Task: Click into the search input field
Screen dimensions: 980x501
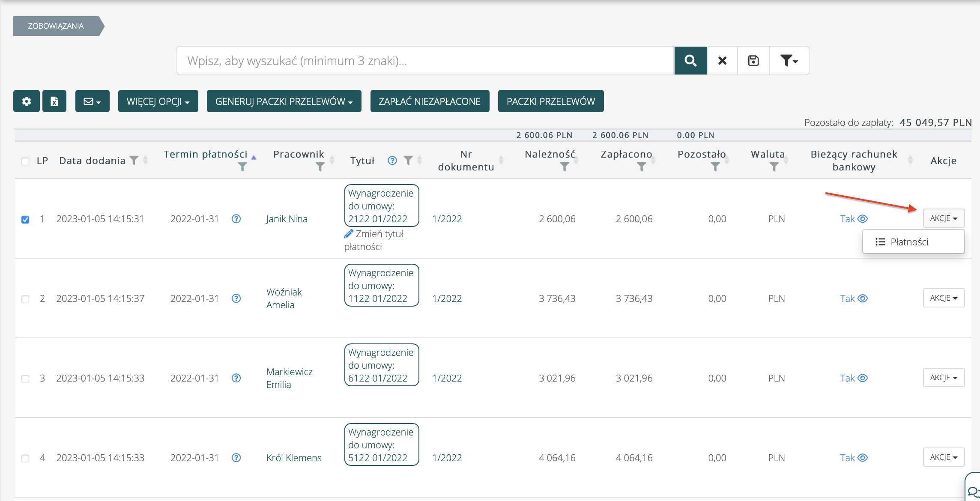Action: (425, 61)
